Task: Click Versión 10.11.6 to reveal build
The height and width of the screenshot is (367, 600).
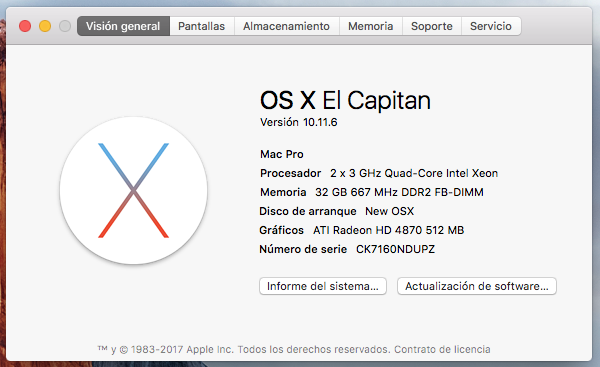Action: pos(298,122)
